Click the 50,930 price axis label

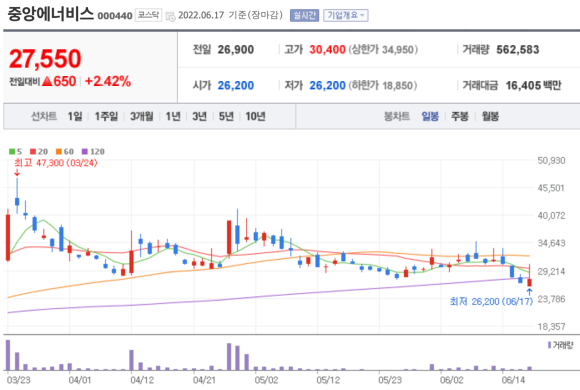pyautogui.click(x=551, y=161)
